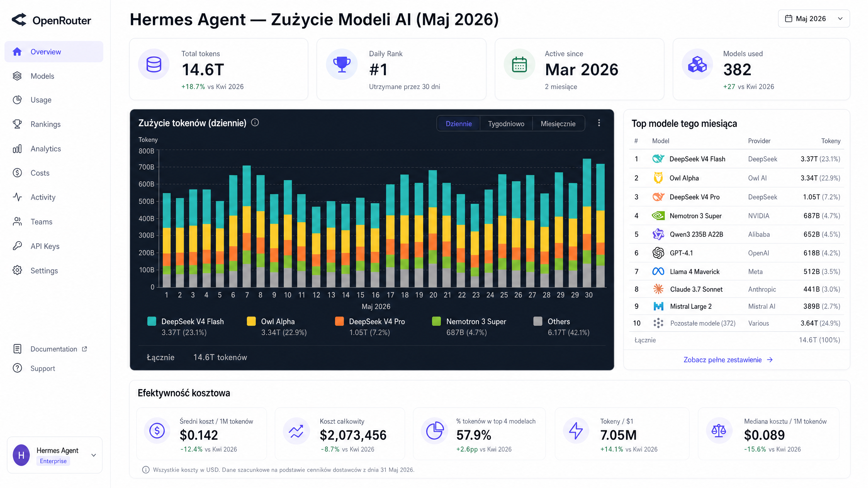Viewport: 868px width, 488px height.
Task: Click the GPT-4.1 OpenAI logo
Action: pos(658,253)
